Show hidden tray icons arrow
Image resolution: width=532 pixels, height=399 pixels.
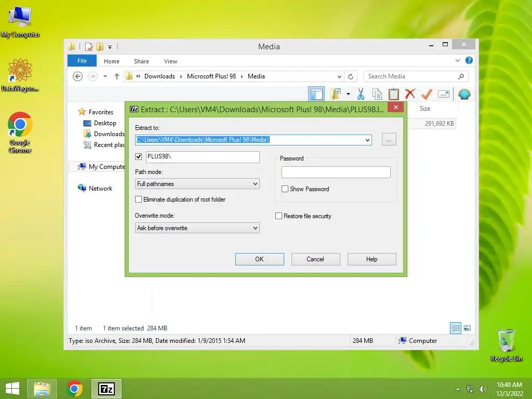tap(458, 389)
